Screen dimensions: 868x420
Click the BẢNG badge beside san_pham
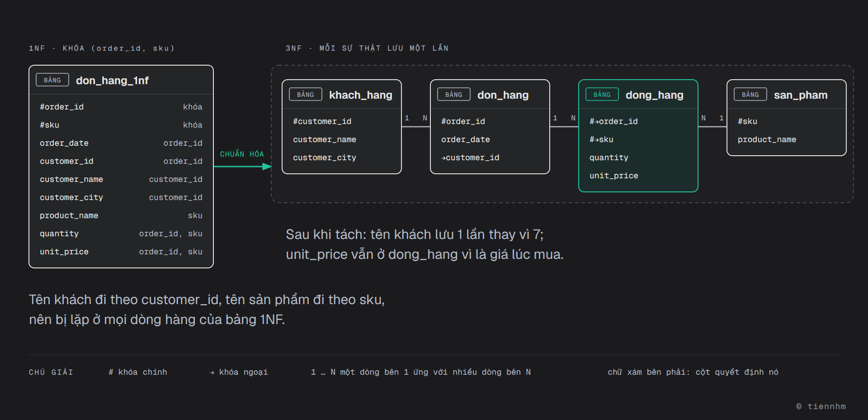[750, 95]
